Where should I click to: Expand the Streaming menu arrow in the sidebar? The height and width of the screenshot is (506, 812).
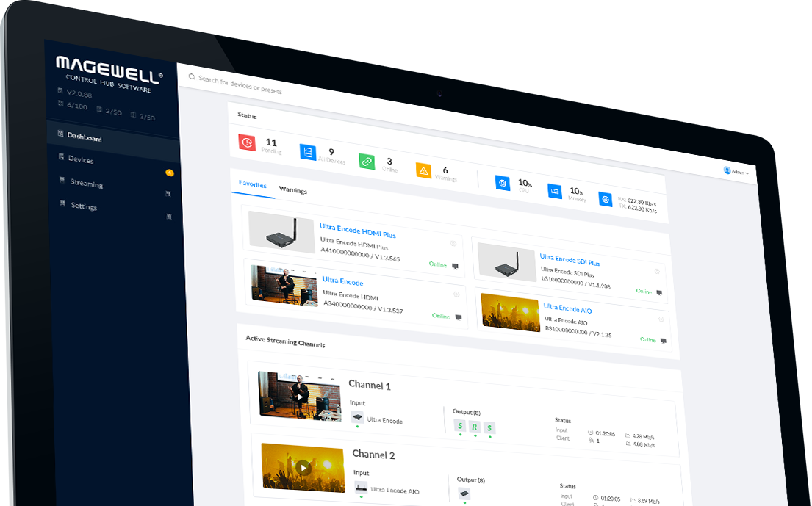click(168, 193)
